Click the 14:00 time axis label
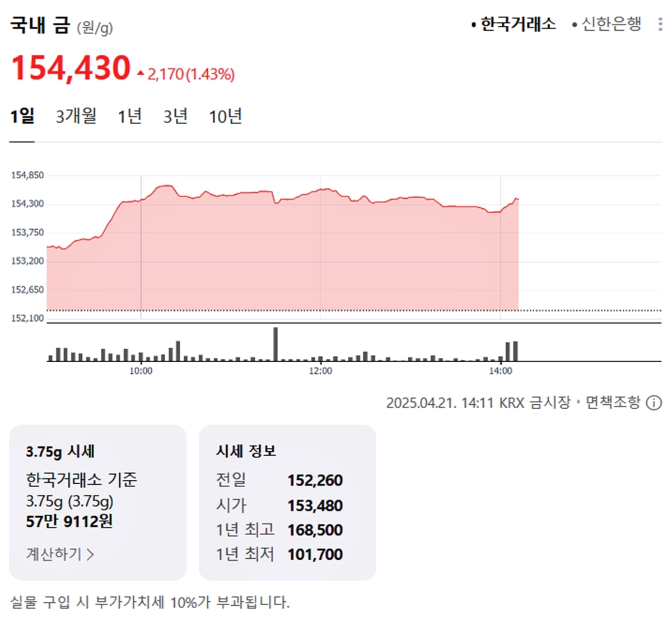The width and height of the screenshot is (672, 622). [500, 371]
